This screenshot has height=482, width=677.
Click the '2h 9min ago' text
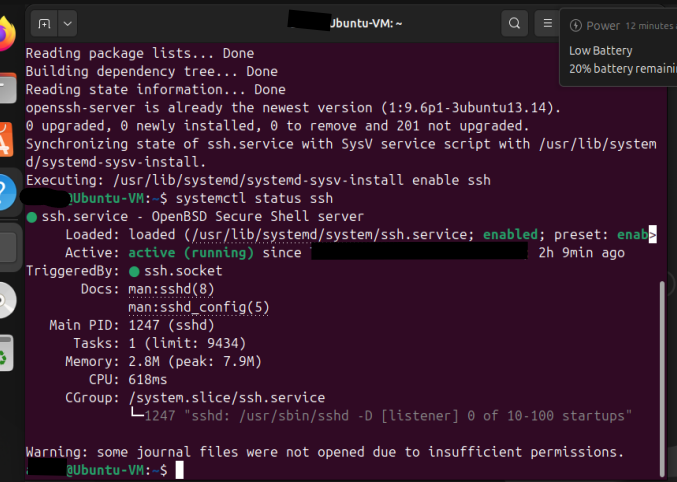(581, 253)
